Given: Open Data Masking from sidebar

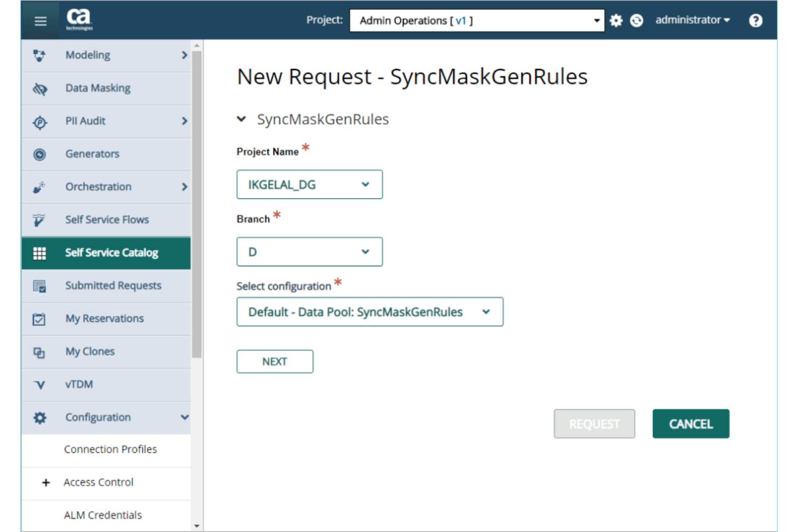Looking at the screenshot, I should (106, 88).
